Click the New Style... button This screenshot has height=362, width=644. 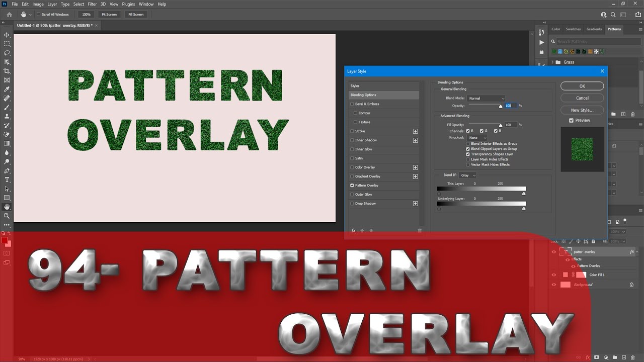pos(582,110)
